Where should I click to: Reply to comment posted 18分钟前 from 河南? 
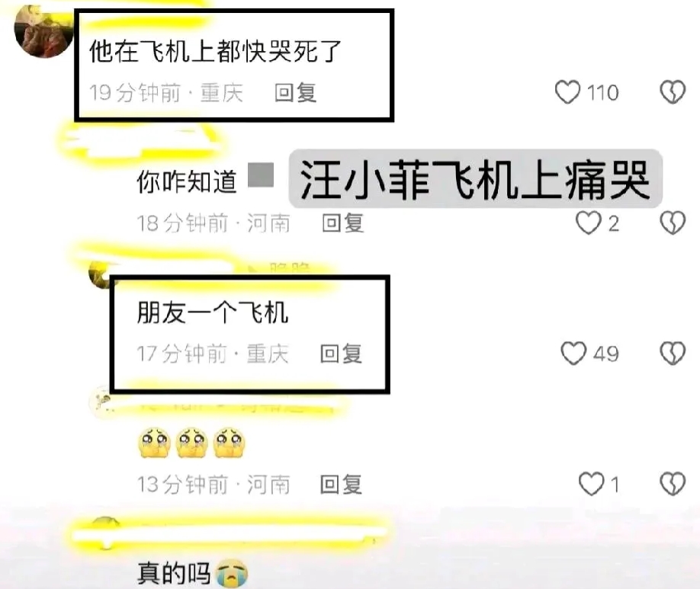343,223
